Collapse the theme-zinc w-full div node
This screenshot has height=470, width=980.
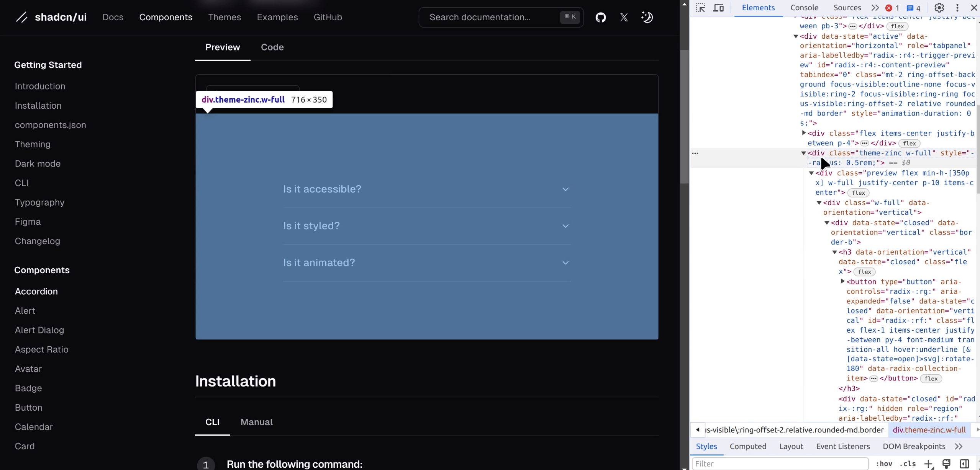[804, 153]
